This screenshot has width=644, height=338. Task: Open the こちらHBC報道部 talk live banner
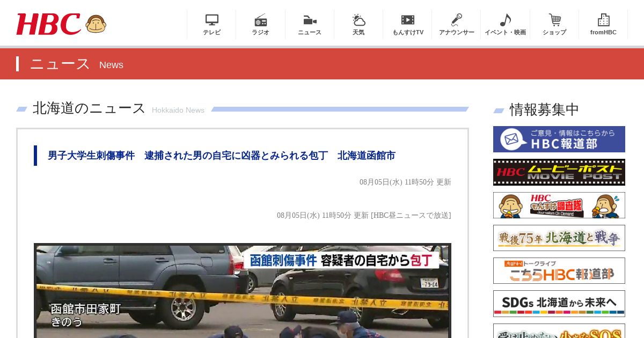(559, 271)
